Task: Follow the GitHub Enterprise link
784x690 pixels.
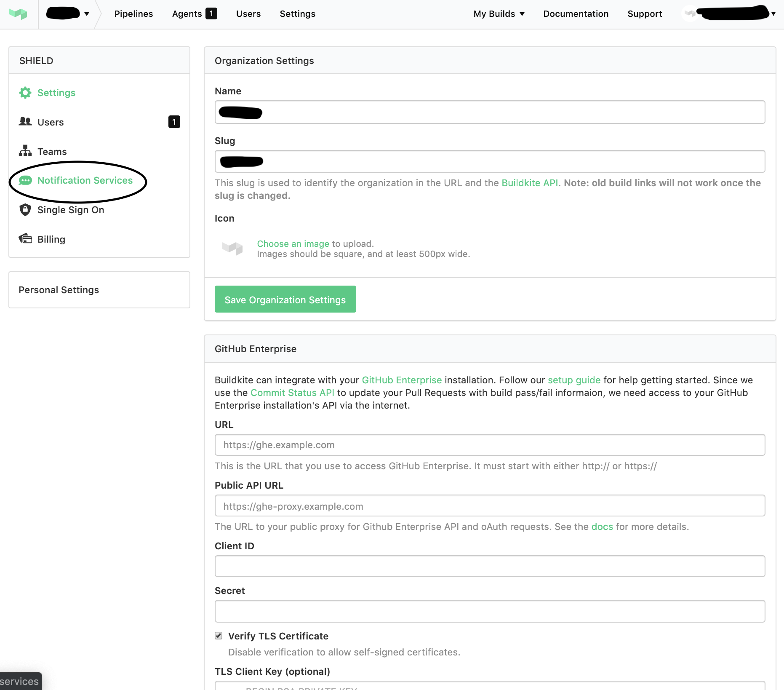Action: pos(402,380)
